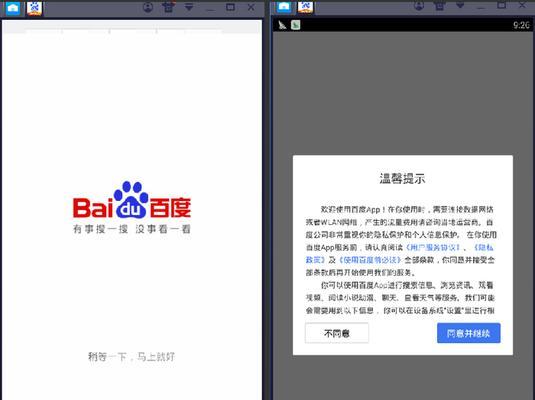This screenshot has width=535, height=400.
Task: Open the 《用户服务协议》 link
Action: click(433, 247)
